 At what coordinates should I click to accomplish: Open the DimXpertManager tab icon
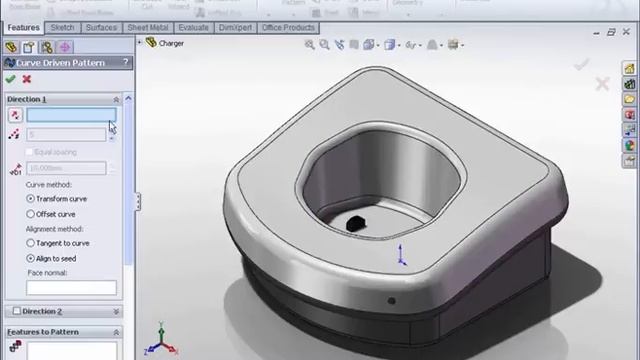64,47
